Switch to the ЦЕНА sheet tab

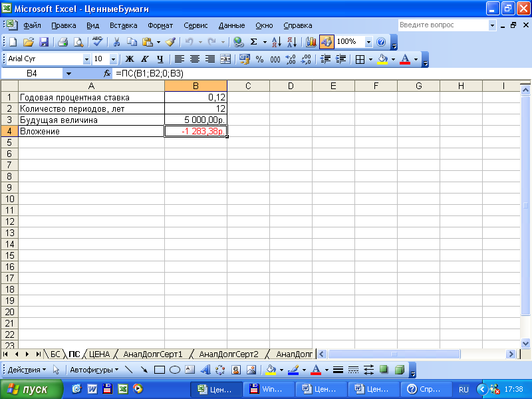[x=99, y=354]
